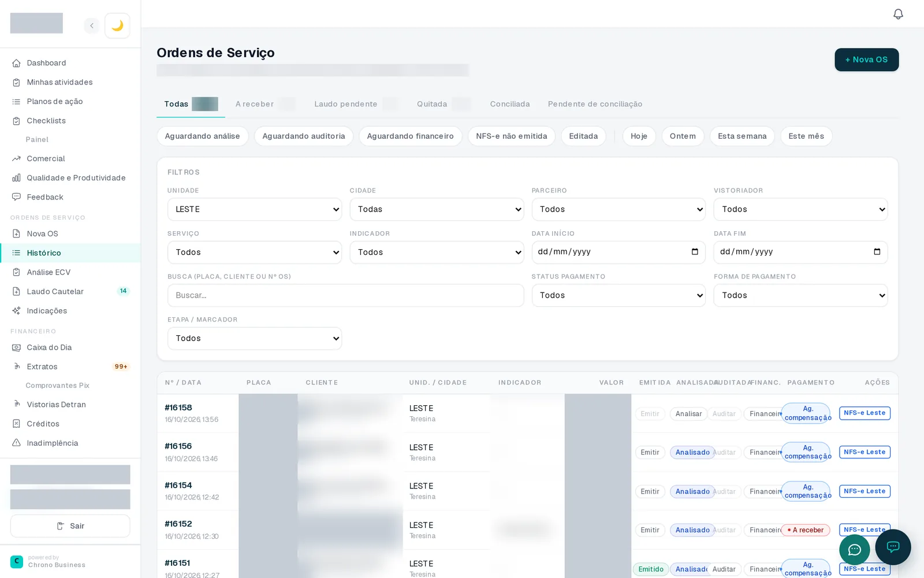The width and height of the screenshot is (924, 578).
Task: Create a new order with + Nova OS
Action: (x=866, y=60)
